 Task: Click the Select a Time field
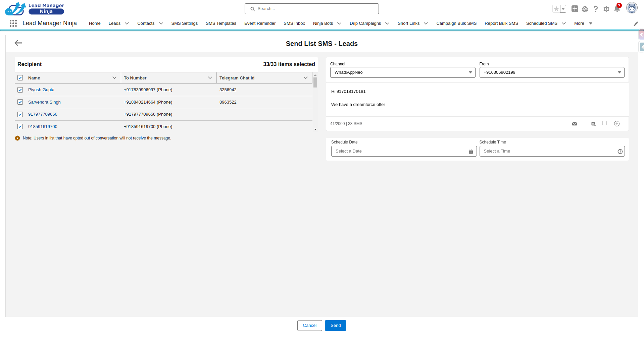point(552,151)
